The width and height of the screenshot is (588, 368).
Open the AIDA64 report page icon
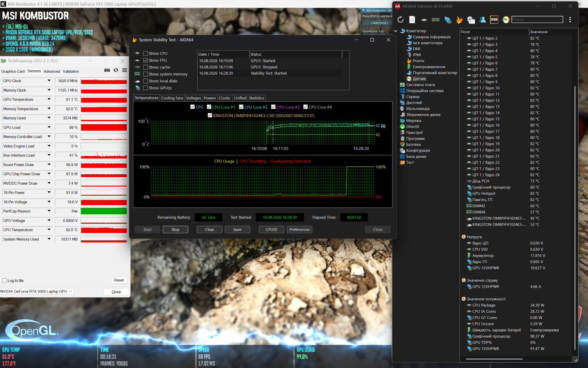tap(412, 20)
